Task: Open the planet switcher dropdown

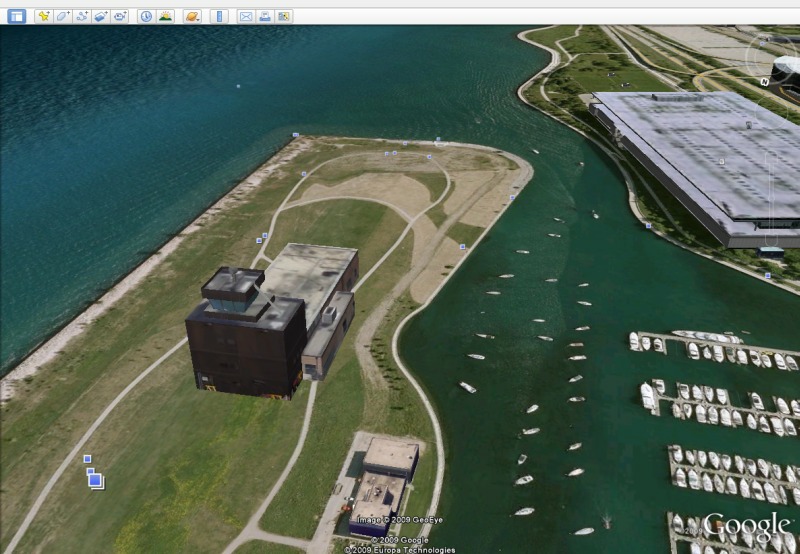Action: tap(192, 16)
